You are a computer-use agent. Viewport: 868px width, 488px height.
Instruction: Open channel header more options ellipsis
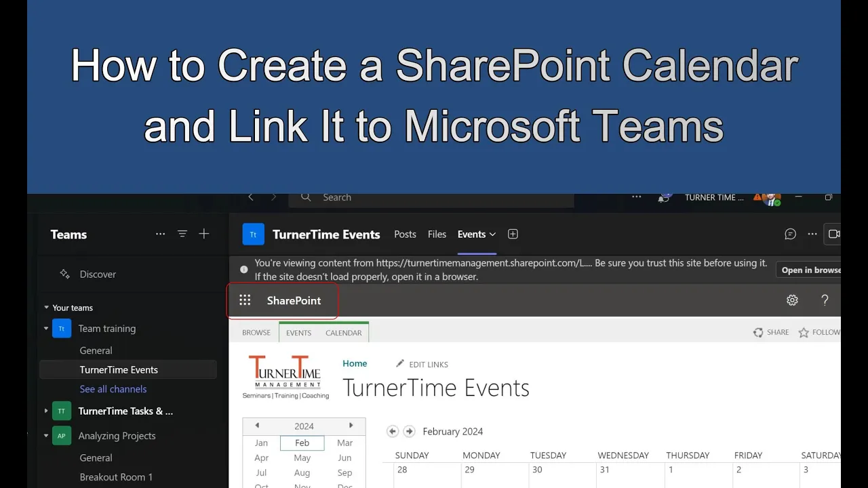812,234
